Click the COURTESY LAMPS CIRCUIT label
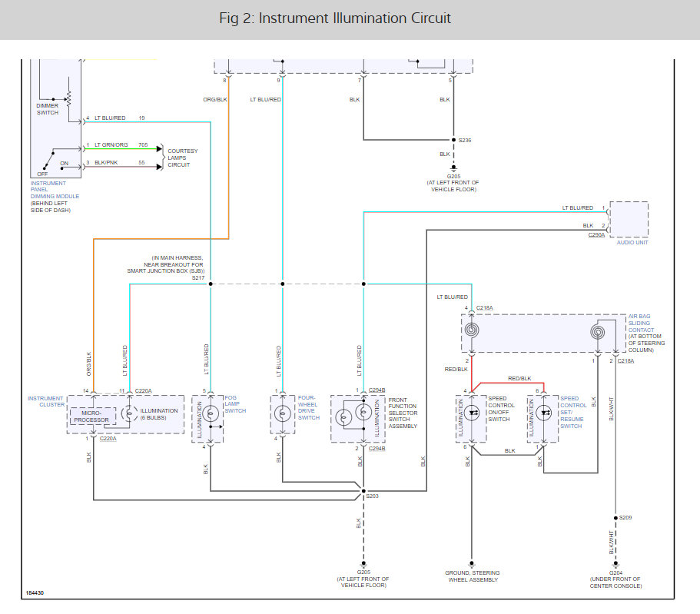 click(183, 158)
